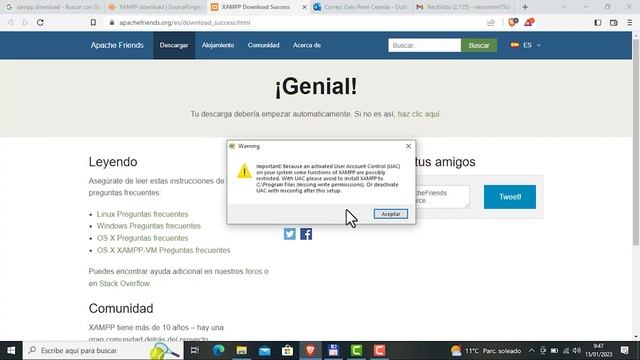Open the Comunidad menu item
Image resolution: width=640 pixels, height=360 pixels.
point(264,45)
